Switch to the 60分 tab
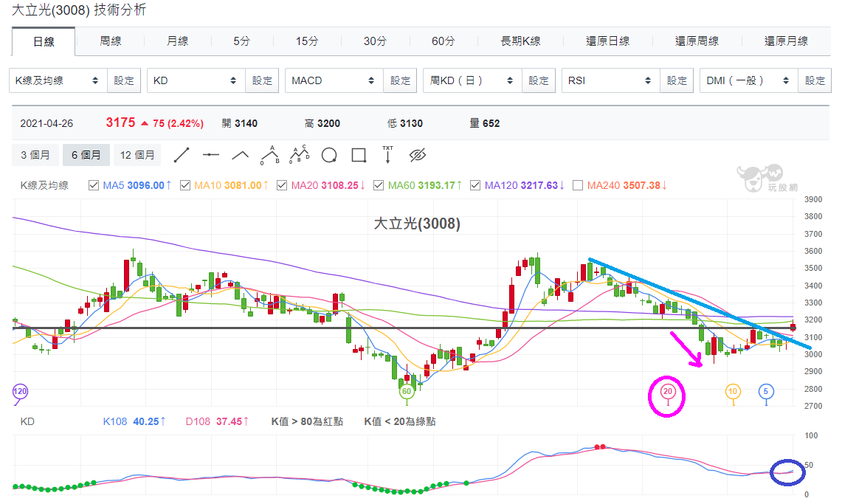Screen dimensions: 842x504 pyautogui.click(x=444, y=41)
